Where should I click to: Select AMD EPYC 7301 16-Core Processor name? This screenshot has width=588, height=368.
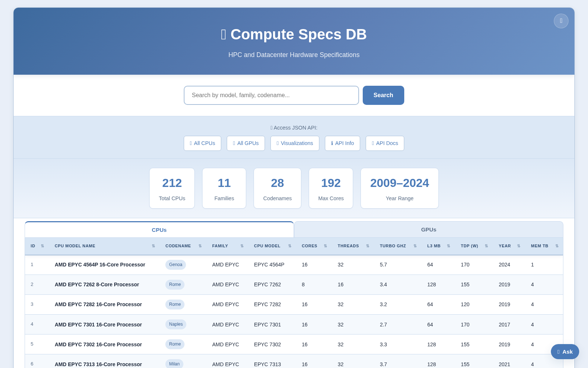[x=98, y=325]
